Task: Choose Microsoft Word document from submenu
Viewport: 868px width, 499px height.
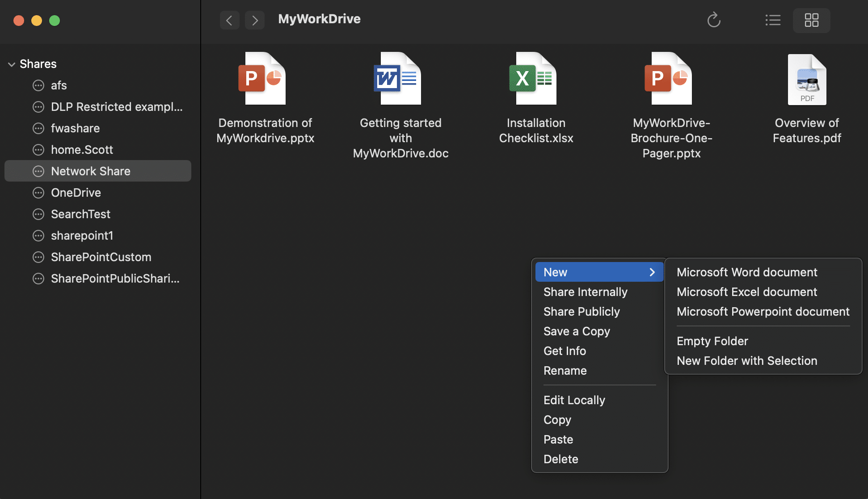Action: (747, 272)
